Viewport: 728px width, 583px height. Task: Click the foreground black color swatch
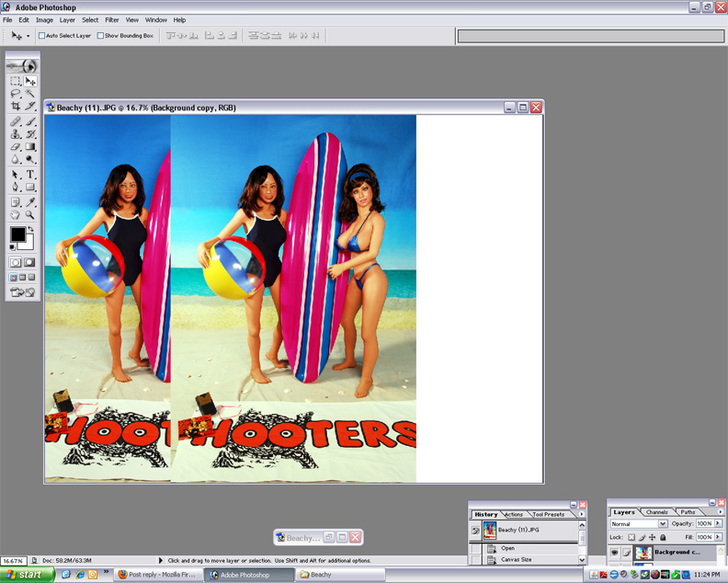tap(17, 234)
